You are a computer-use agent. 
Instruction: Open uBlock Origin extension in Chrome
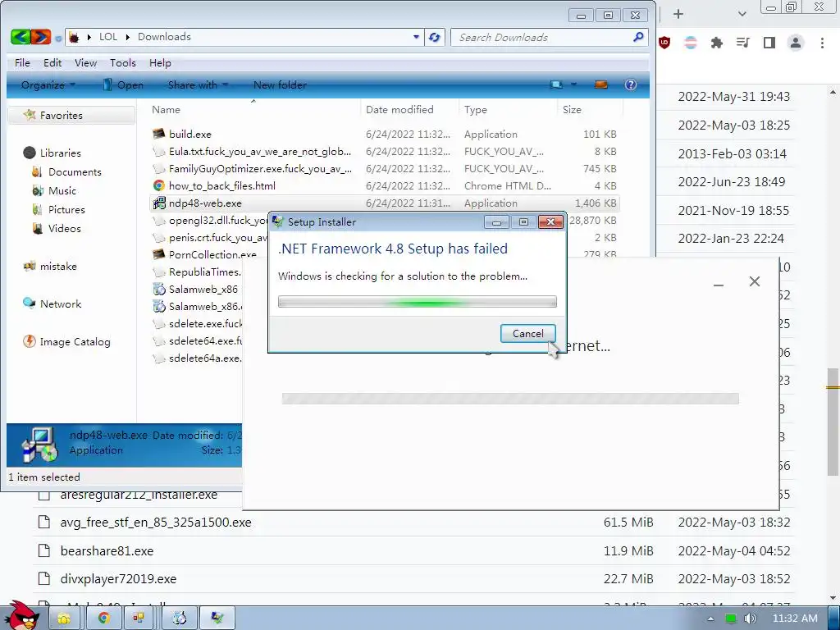tap(664, 43)
